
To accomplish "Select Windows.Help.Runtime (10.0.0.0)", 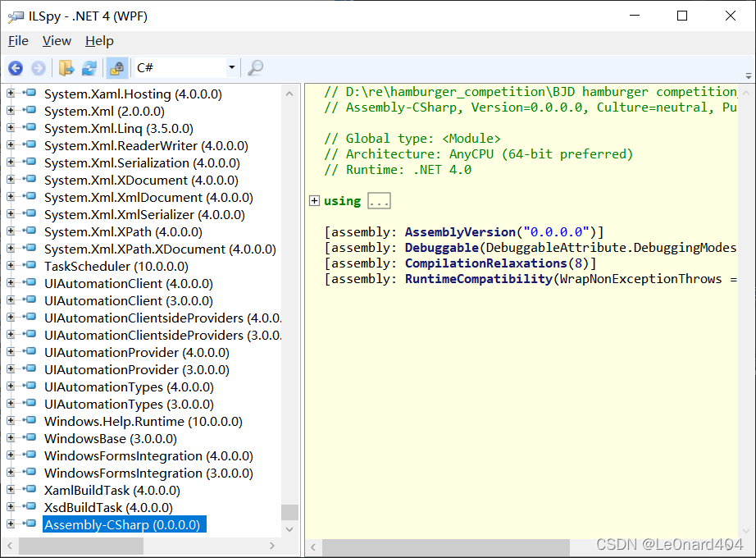I will click(x=143, y=422).
